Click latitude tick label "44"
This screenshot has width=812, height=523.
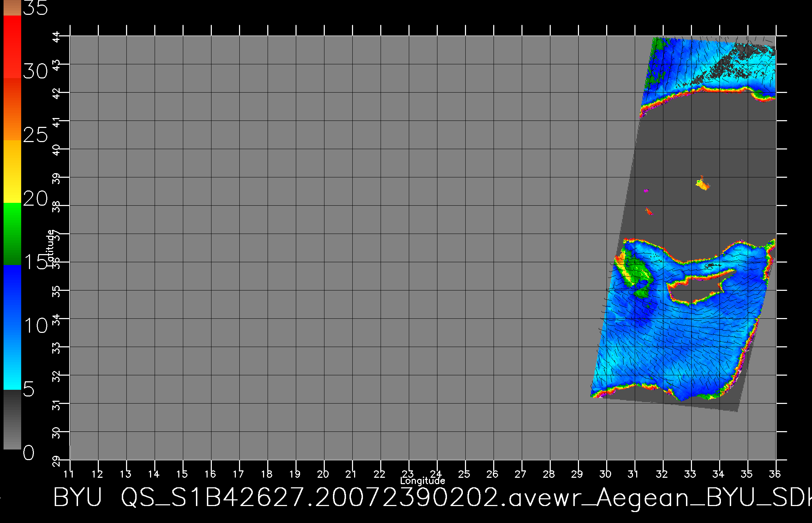coord(56,37)
